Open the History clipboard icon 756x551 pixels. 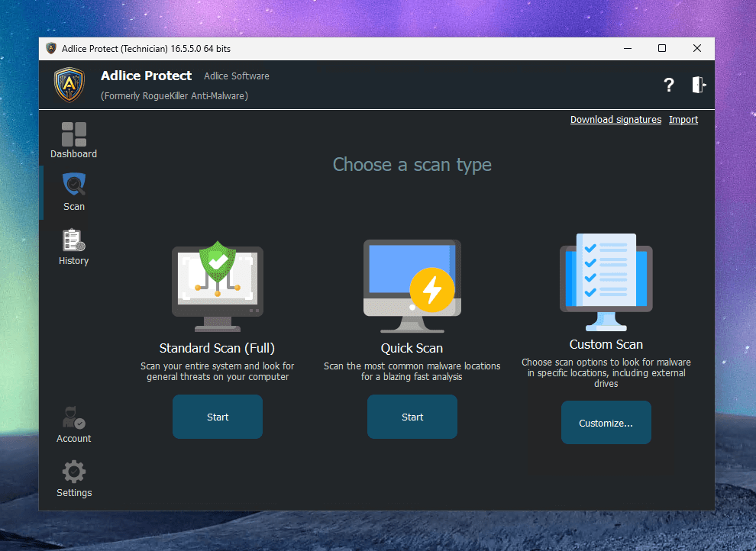tap(74, 240)
